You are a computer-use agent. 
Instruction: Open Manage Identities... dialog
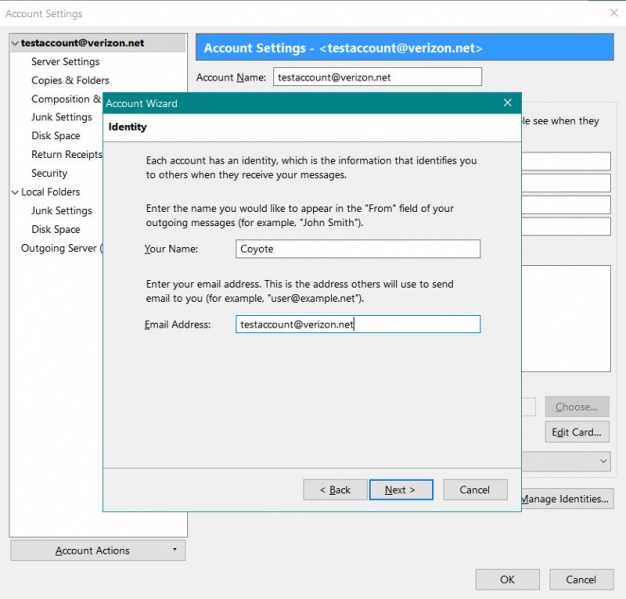coord(567,499)
